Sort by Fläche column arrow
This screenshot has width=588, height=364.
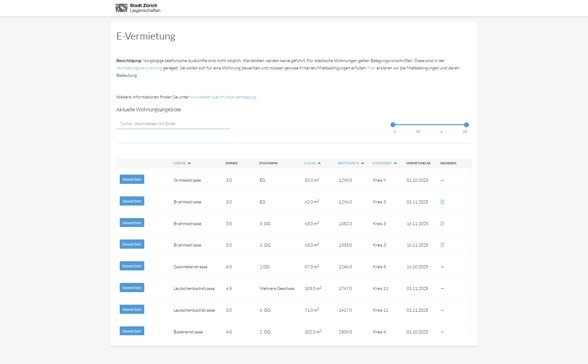coord(319,163)
